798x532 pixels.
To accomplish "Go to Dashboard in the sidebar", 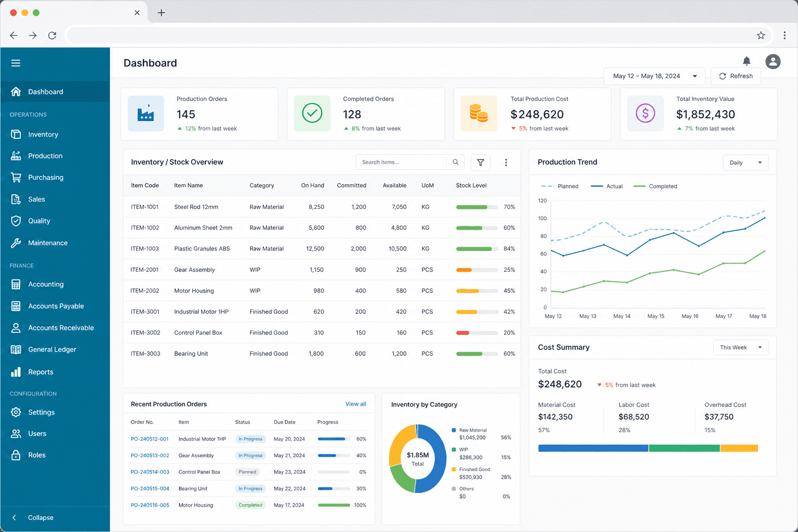I will (55, 91).
